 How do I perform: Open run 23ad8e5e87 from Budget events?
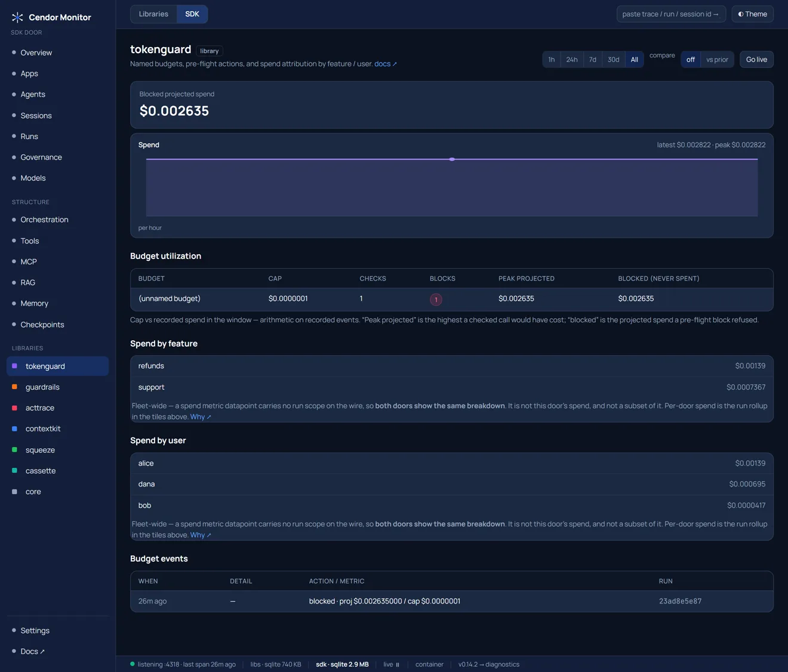680,601
